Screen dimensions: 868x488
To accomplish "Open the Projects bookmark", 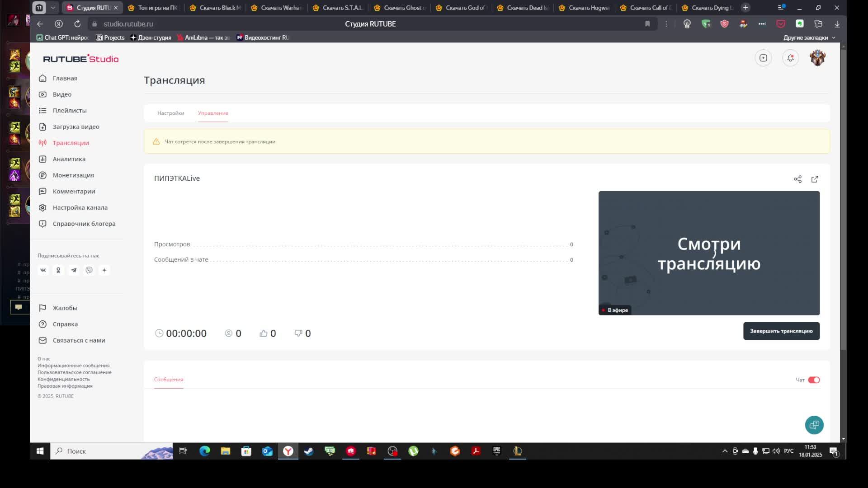I will [x=110, y=38].
